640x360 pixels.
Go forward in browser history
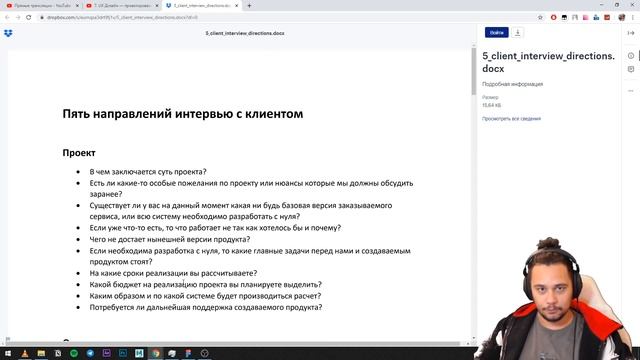pyautogui.click(x=18, y=18)
